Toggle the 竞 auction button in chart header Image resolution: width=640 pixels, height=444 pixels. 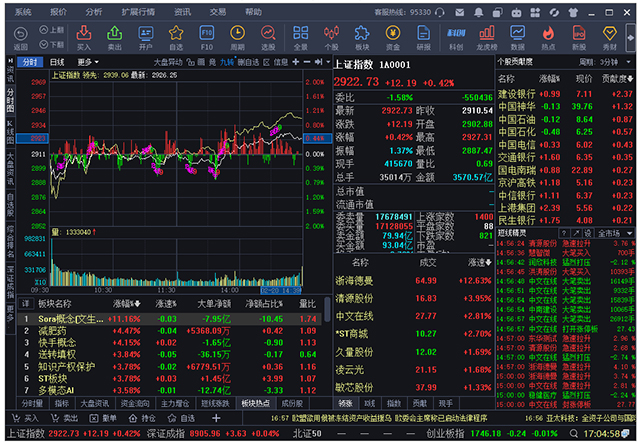point(212,62)
